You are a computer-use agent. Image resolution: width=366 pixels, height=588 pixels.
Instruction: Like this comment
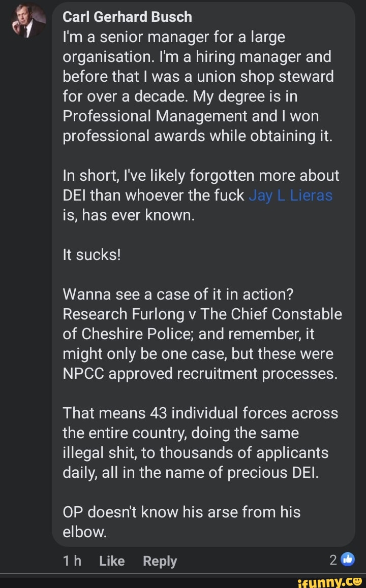pos(112,561)
